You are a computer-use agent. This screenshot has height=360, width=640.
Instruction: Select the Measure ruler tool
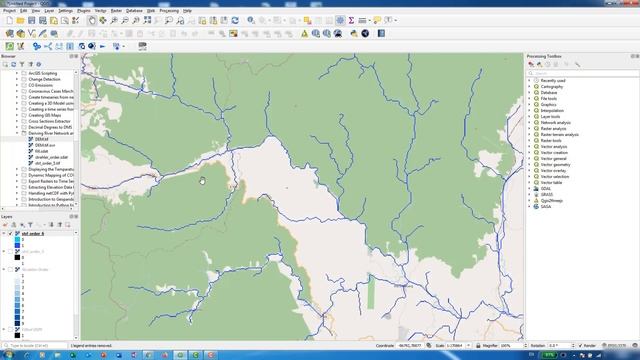click(362, 20)
